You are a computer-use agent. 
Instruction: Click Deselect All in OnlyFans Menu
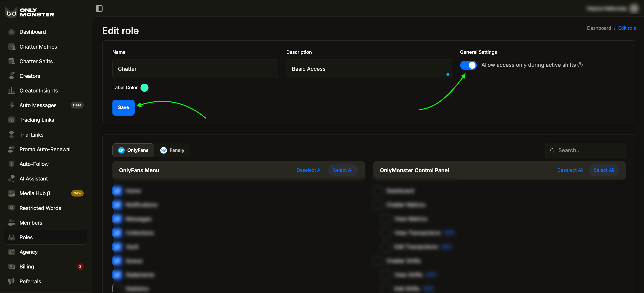309,170
